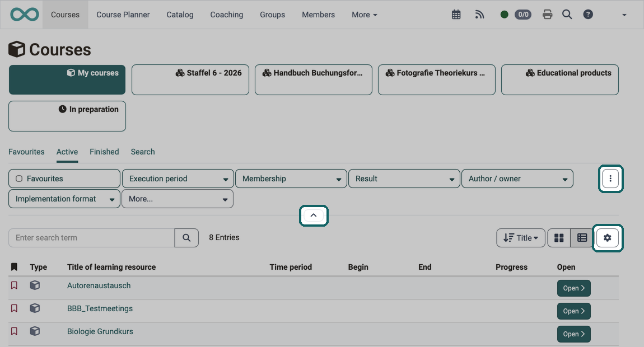Open the Execution period filter dropdown
The image size is (644, 347).
(x=178, y=179)
